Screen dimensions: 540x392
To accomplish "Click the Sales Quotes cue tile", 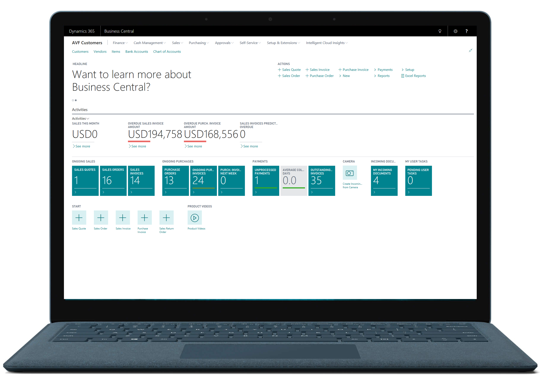I will point(85,181).
